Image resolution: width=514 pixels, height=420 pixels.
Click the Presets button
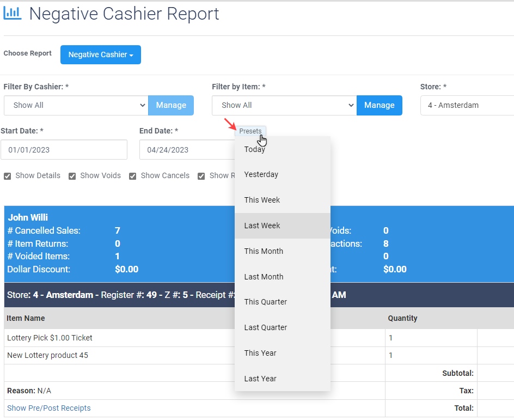point(250,131)
